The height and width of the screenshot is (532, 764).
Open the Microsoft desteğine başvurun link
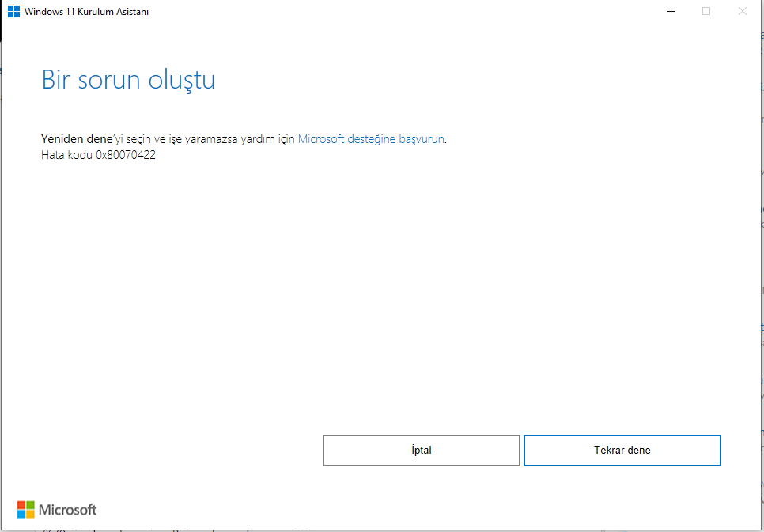click(371, 139)
